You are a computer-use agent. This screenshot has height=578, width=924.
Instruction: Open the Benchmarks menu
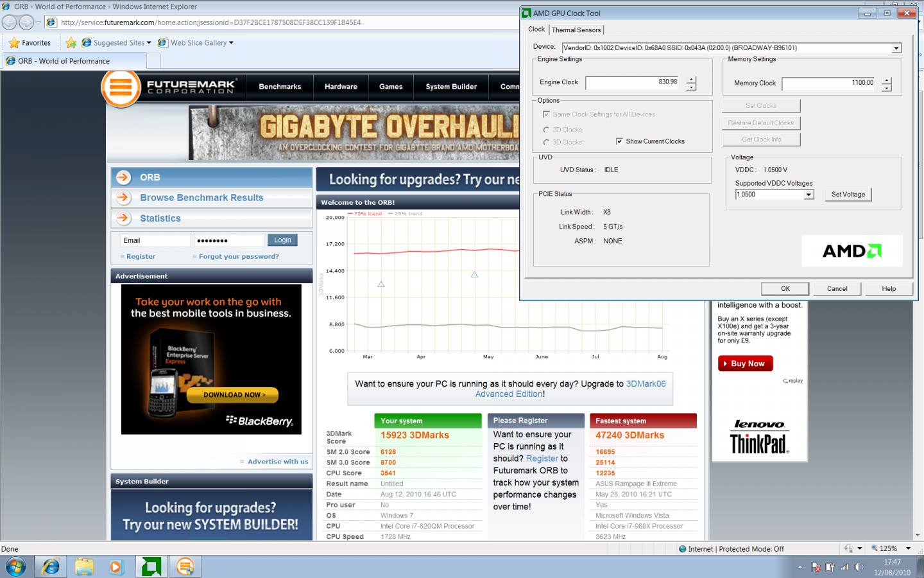[x=280, y=87]
